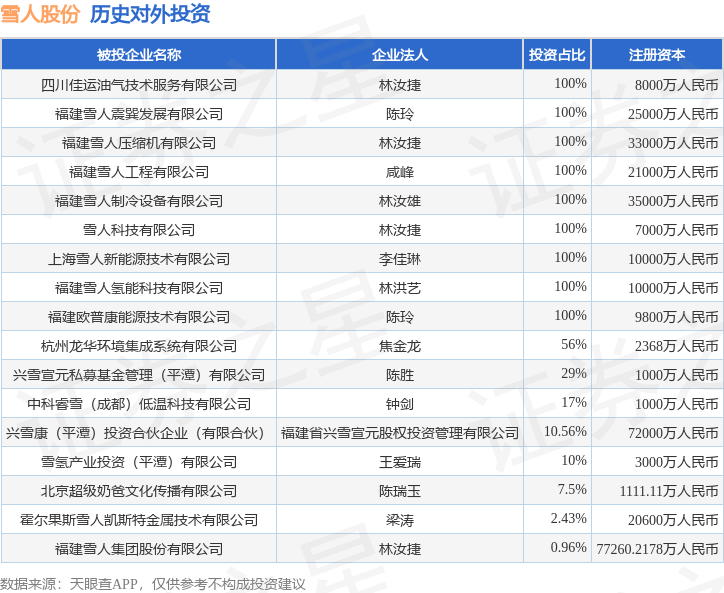Select 四川佳运油气技术服务有限公司 company name
This screenshot has height=593, width=724.
point(139,85)
